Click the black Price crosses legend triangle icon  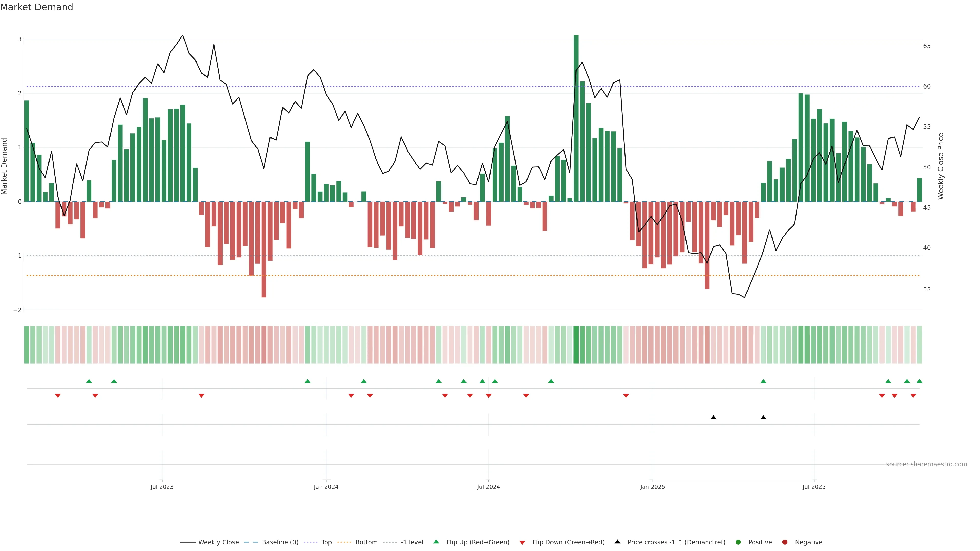point(617,542)
